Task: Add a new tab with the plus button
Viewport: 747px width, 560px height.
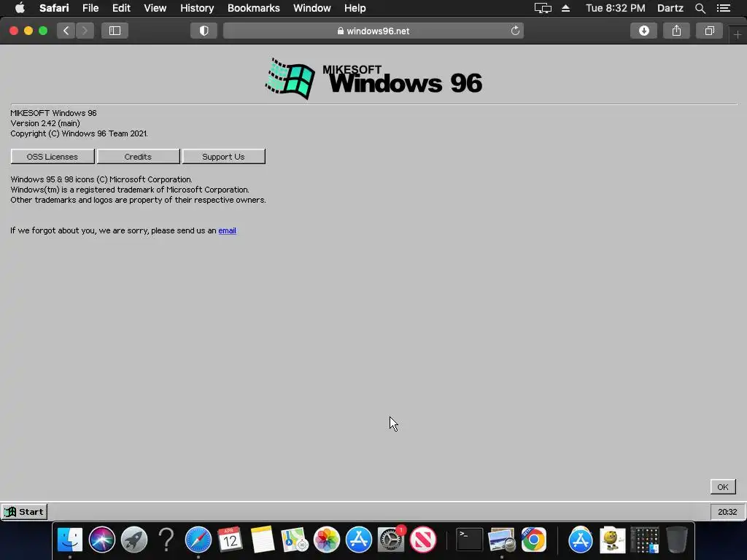Action: (738, 35)
